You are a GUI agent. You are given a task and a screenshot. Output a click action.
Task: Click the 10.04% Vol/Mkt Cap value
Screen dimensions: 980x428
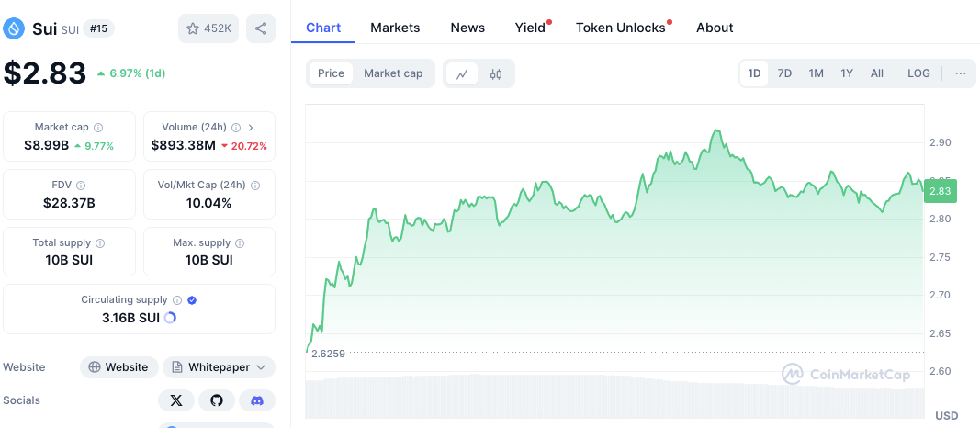[x=208, y=203]
